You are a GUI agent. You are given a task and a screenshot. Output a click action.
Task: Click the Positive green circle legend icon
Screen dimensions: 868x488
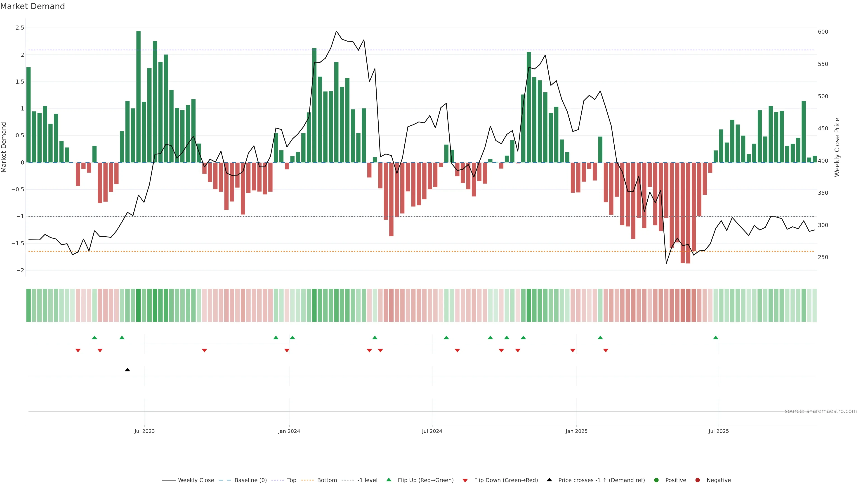tap(656, 480)
